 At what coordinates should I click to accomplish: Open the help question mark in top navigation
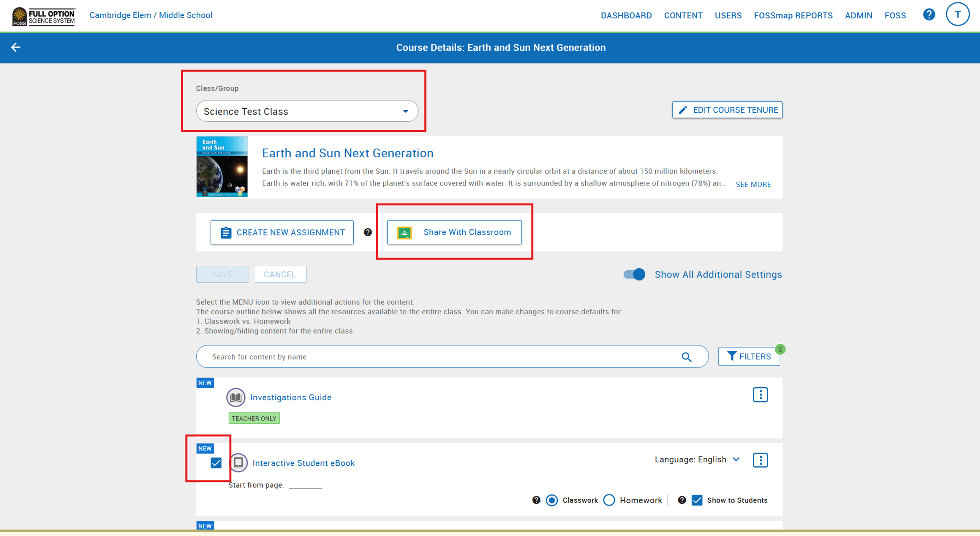point(929,15)
